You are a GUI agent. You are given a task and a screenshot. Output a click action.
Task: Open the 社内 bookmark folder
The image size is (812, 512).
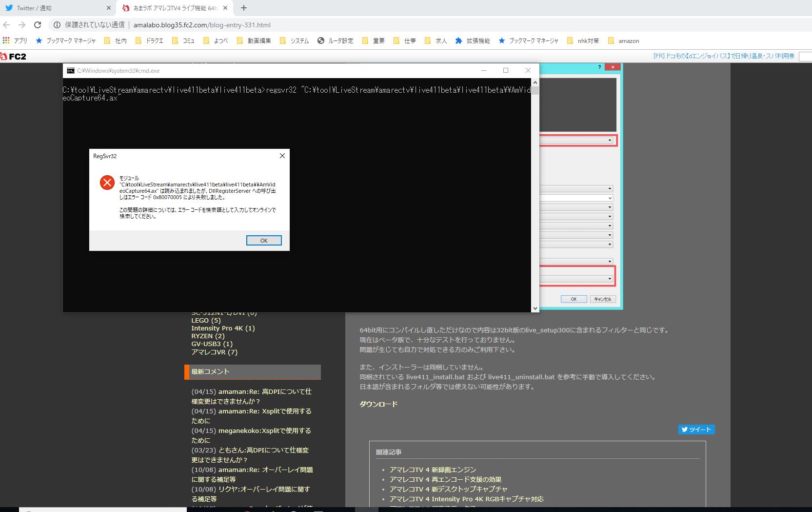point(116,41)
